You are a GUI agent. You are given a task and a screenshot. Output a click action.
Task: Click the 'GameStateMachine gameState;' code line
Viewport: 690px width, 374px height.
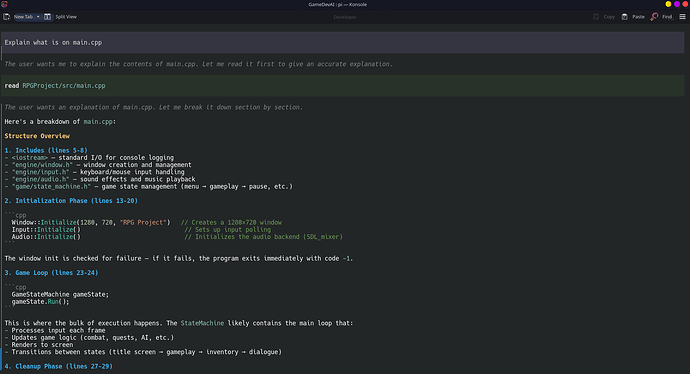tap(60, 294)
